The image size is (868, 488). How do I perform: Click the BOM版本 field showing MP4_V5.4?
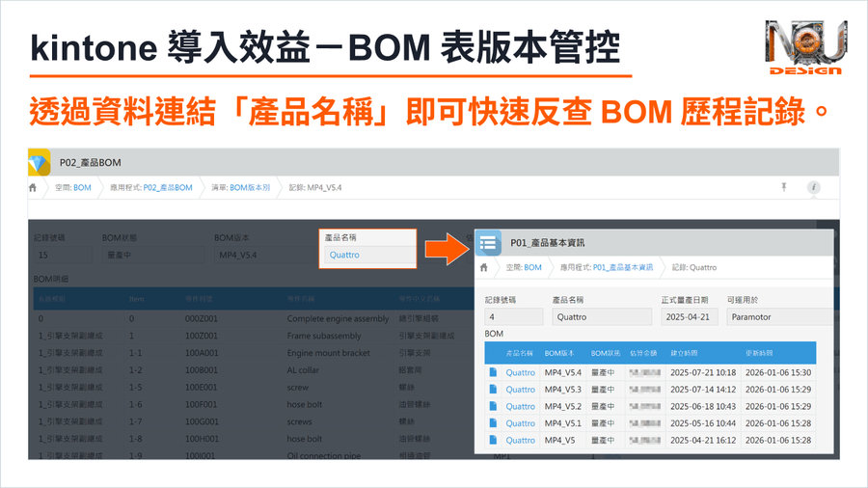point(266,255)
